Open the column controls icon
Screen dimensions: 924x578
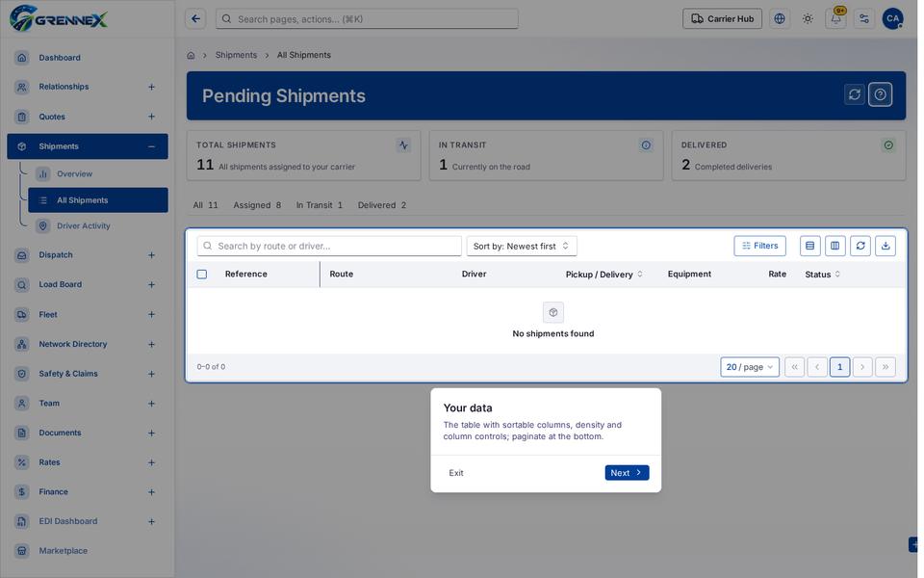coord(835,246)
